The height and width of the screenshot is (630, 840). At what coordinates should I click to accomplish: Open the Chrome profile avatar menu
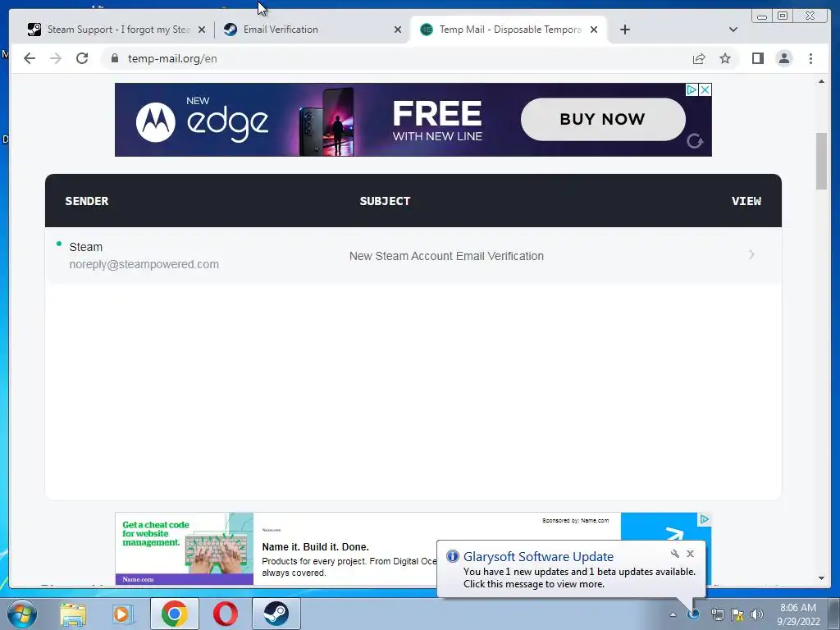783,58
